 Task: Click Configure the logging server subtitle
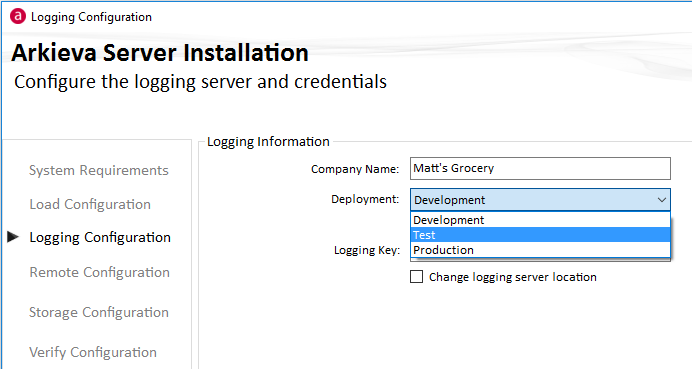click(x=200, y=82)
